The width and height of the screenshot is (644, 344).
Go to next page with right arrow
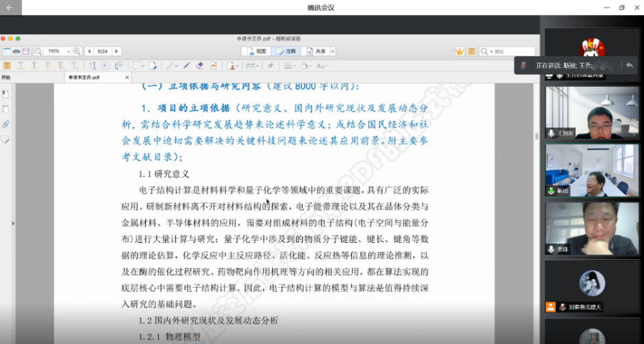[117, 51]
